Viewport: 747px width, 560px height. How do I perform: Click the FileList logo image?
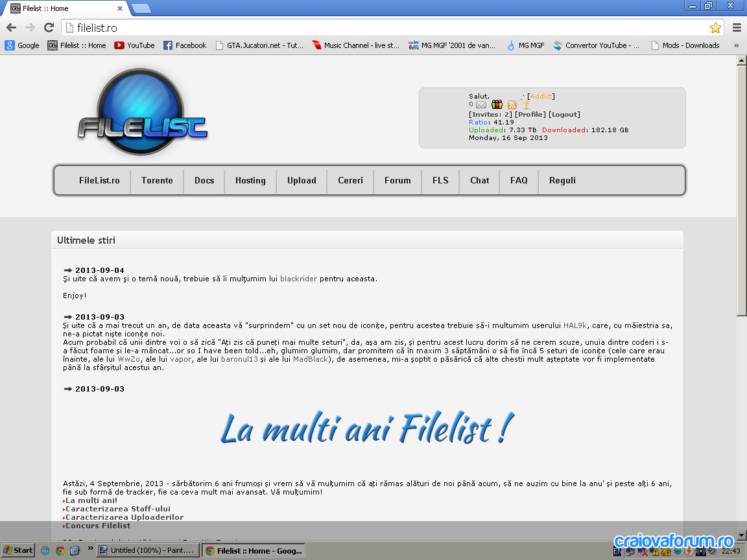tap(141, 112)
